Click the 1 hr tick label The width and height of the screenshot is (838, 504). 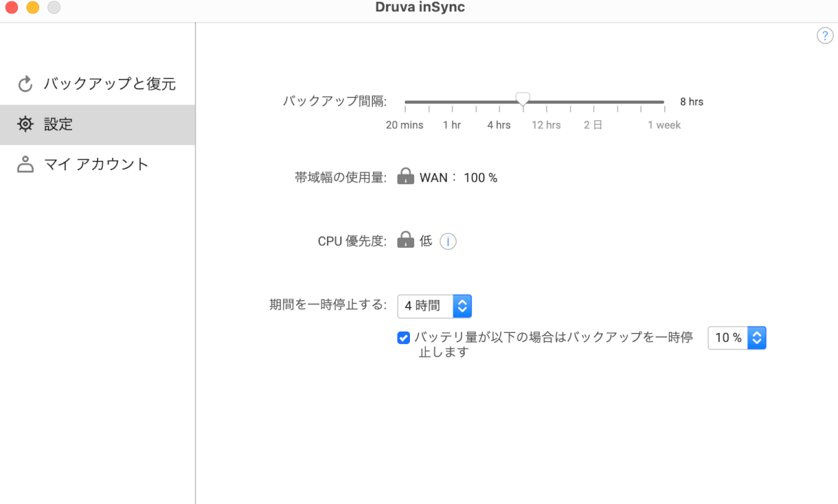point(452,125)
